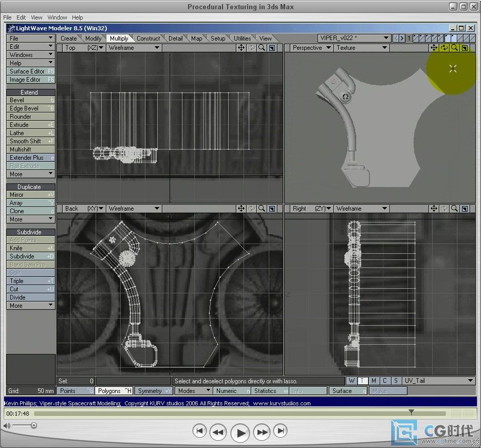
Task: Open the LightWave File dropdown in the sidebar
Action: (x=31, y=39)
